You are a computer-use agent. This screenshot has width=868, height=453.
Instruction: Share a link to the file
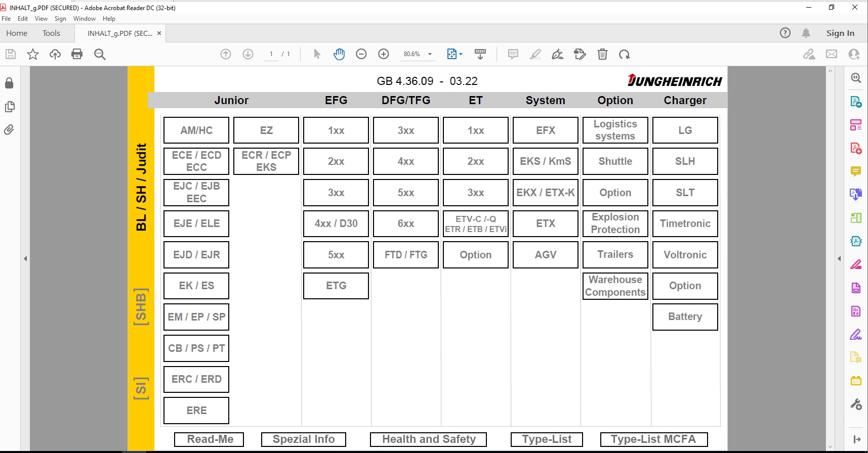[x=809, y=54]
